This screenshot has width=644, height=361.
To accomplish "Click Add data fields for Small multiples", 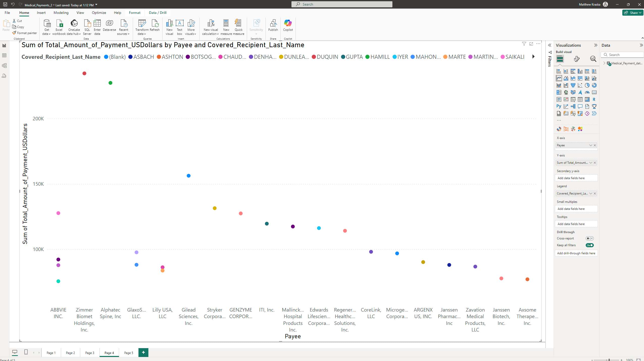I will tap(576, 208).
